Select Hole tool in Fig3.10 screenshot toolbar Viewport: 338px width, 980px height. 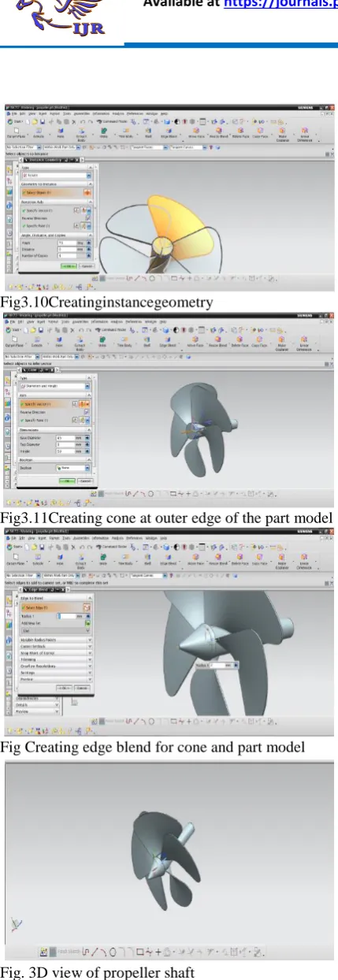click(59, 132)
